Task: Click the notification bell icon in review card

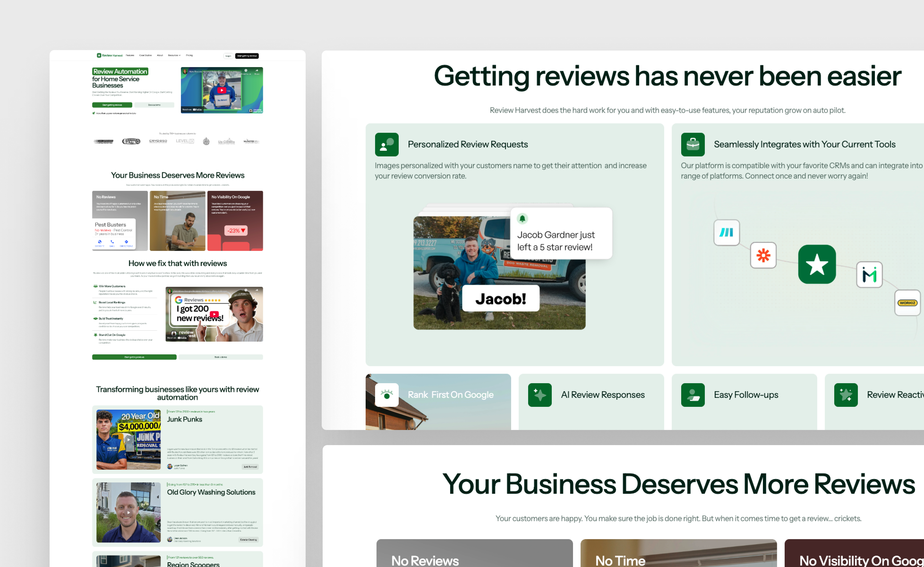Action: [522, 218]
